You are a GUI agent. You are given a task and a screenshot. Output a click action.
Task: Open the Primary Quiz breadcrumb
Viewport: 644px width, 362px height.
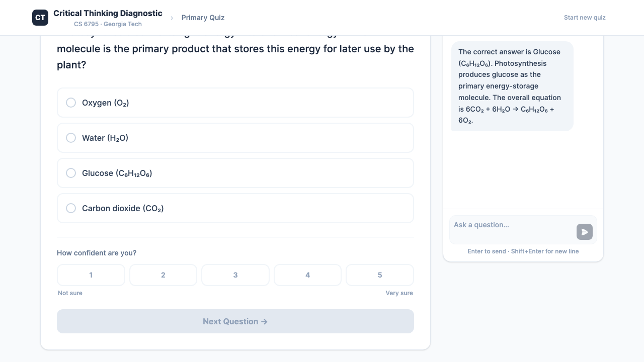pyautogui.click(x=203, y=18)
